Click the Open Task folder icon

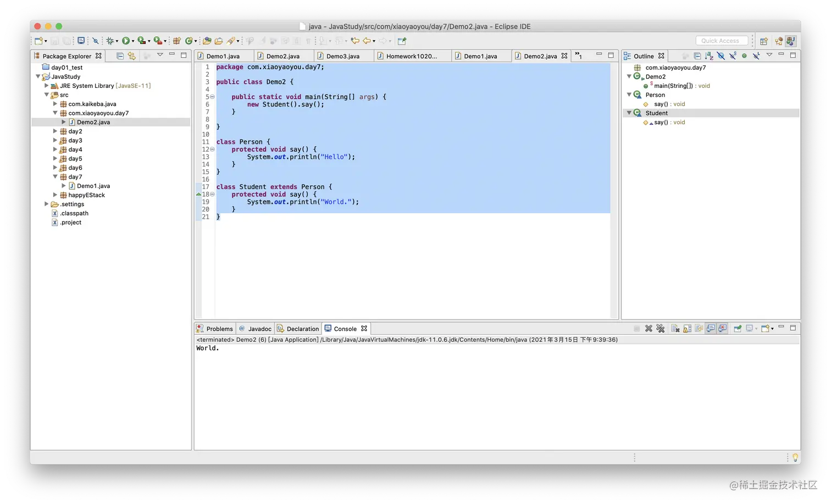219,41
